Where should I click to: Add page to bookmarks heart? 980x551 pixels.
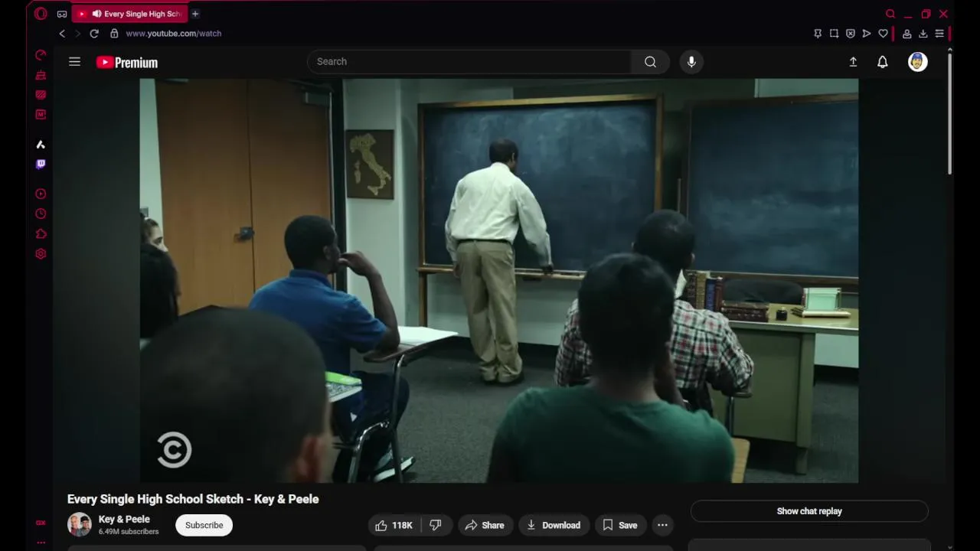(883, 34)
